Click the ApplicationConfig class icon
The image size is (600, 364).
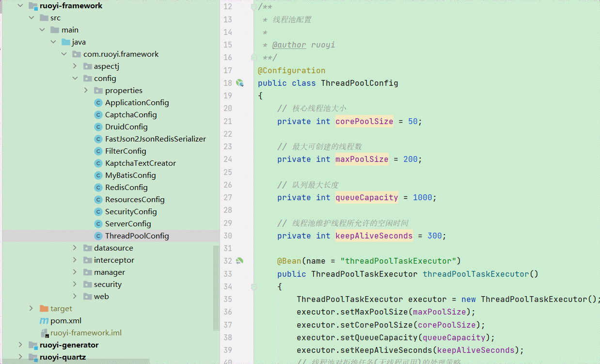pyautogui.click(x=98, y=103)
